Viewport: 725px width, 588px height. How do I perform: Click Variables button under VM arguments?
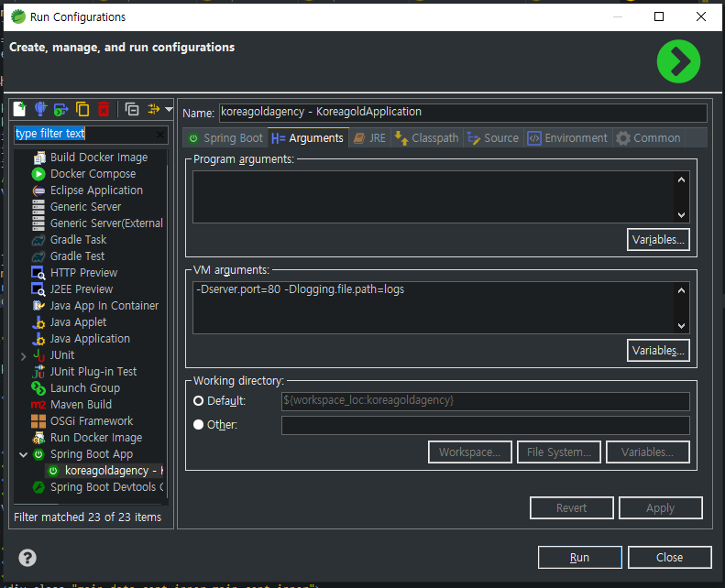[658, 351]
